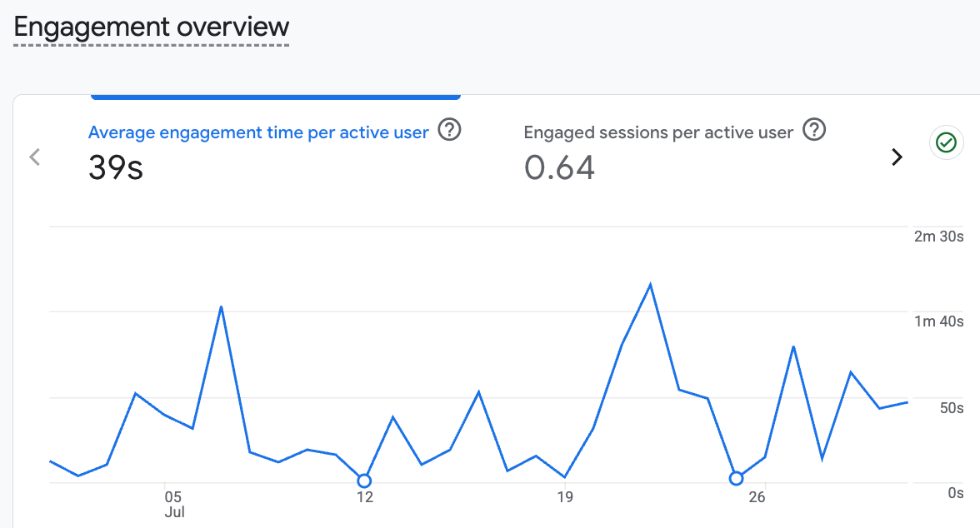Click the 05 Jul date axis label

coord(174,504)
